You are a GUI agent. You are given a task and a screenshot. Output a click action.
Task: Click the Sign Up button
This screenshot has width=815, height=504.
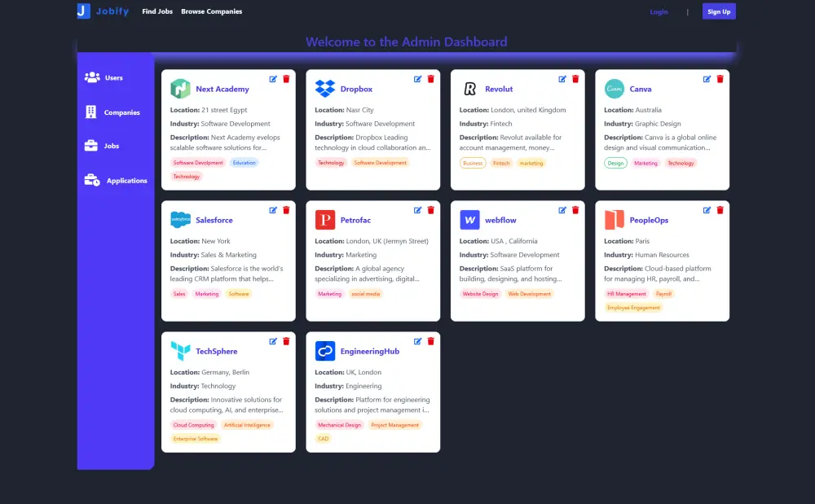pos(719,11)
